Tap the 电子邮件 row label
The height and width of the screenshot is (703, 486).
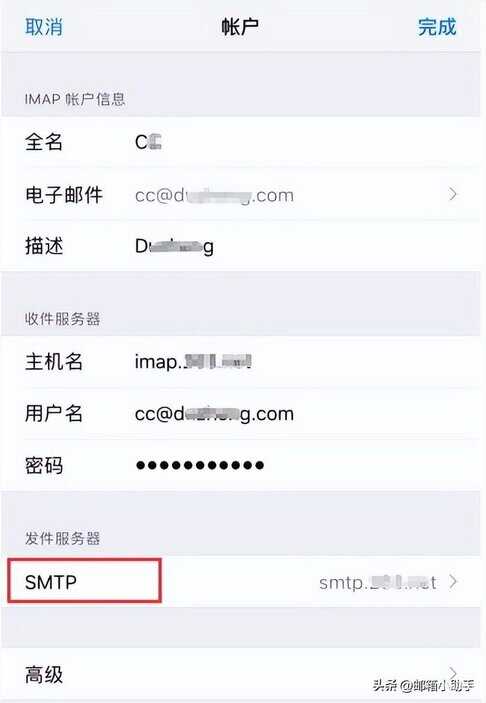(64, 195)
